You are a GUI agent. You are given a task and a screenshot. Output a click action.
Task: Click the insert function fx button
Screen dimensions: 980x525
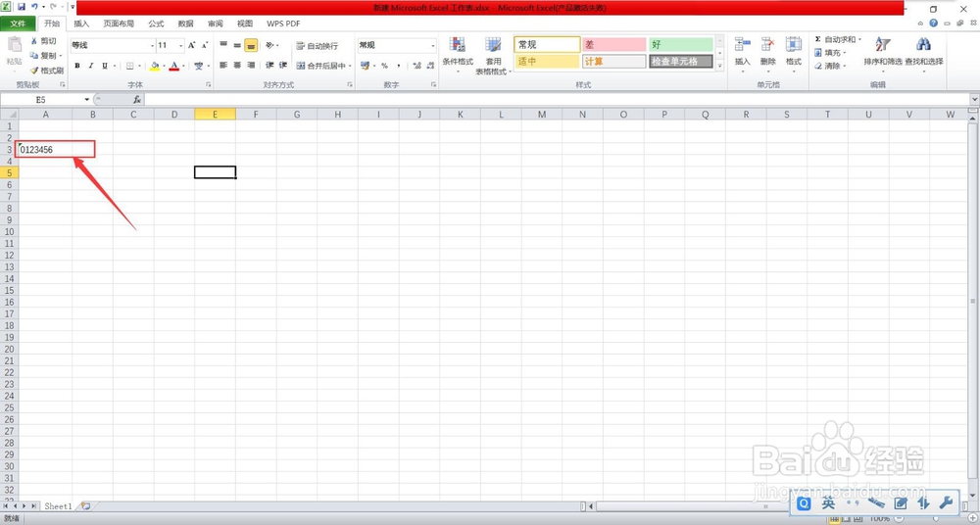click(x=137, y=99)
